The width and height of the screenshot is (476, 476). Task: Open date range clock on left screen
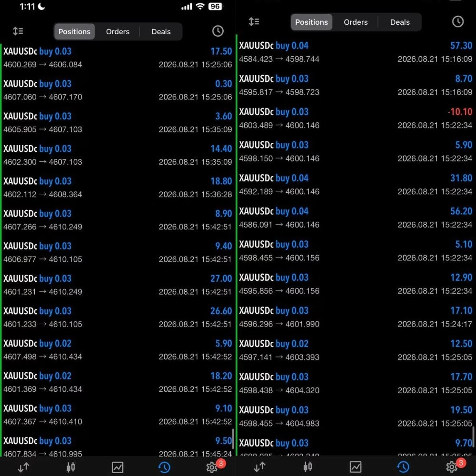pyautogui.click(x=218, y=31)
